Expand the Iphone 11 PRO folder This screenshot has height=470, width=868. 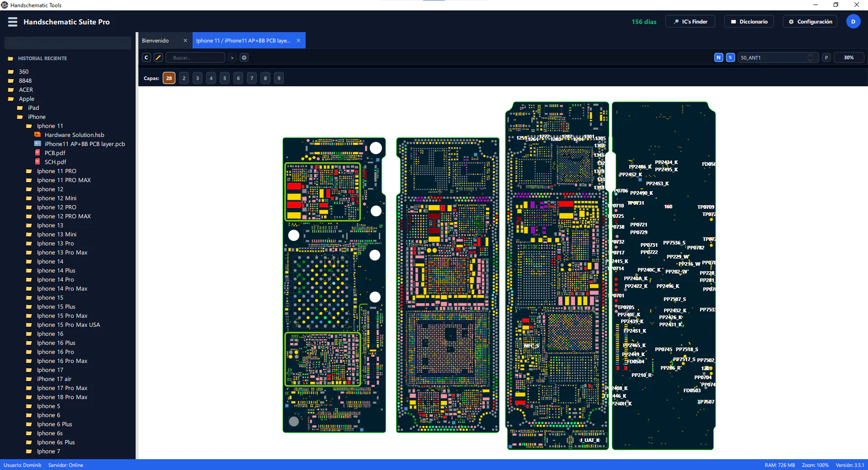57,171
